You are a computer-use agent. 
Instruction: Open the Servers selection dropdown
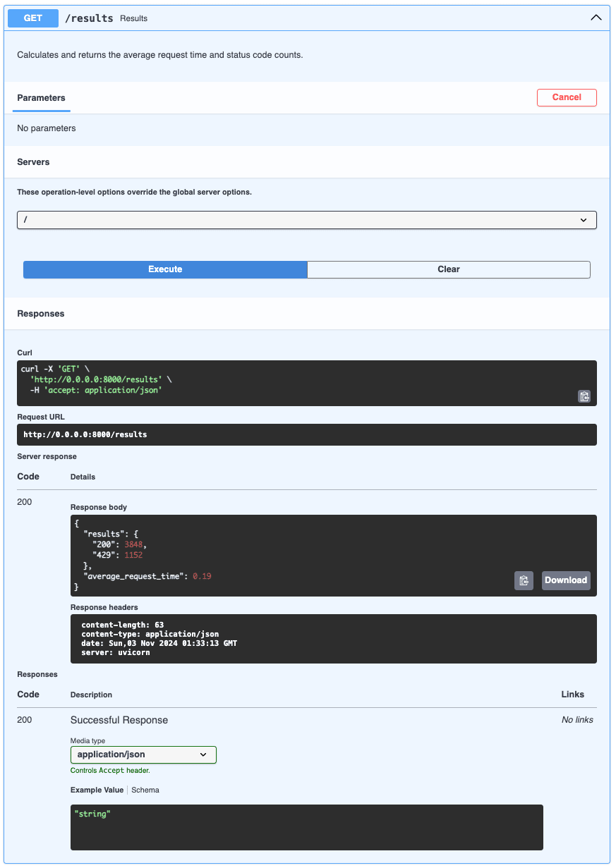(308, 219)
